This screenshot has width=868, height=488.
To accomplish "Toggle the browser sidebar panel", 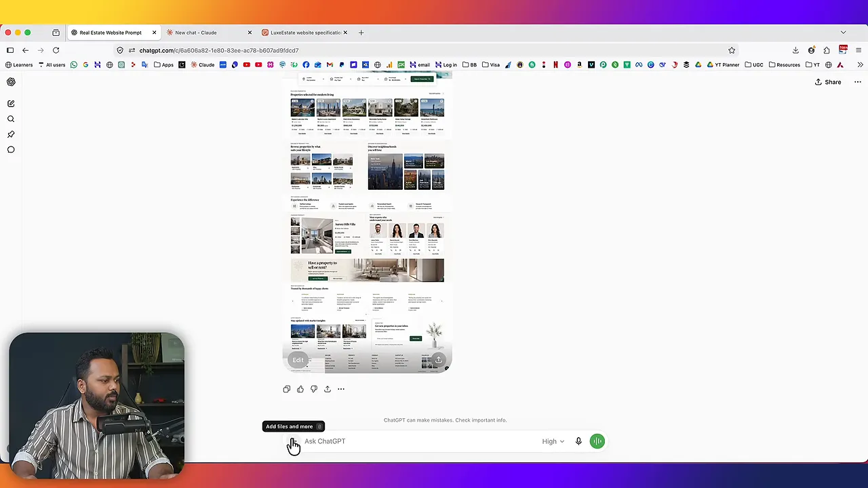I will (10, 50).
